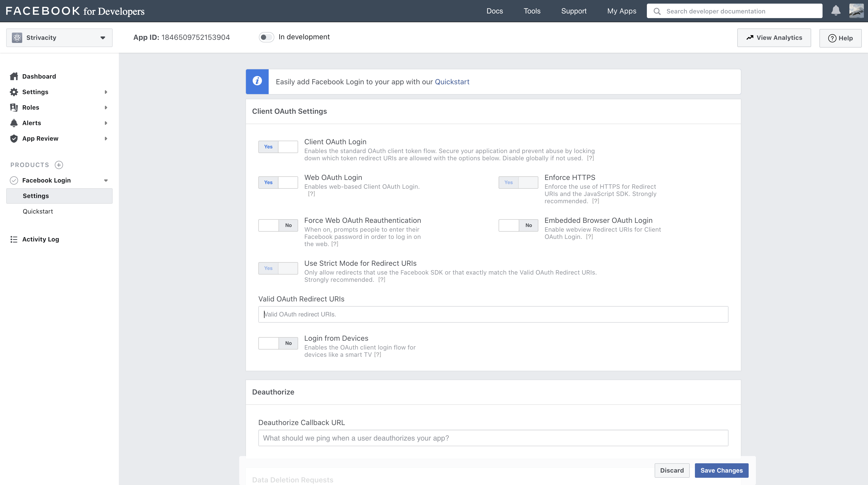Select Quickstart under Facebook Login
This screenshot has height=485, width=868.
(38, 211)
